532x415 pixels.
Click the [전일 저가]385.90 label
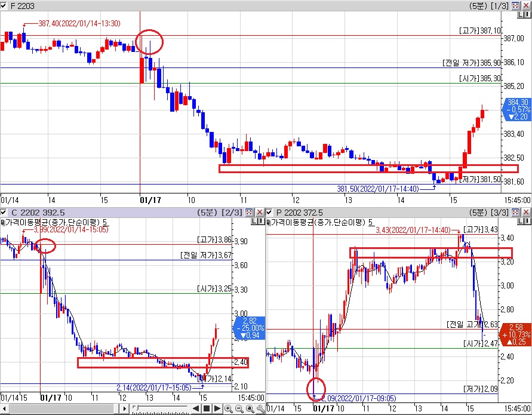(472, 63)
